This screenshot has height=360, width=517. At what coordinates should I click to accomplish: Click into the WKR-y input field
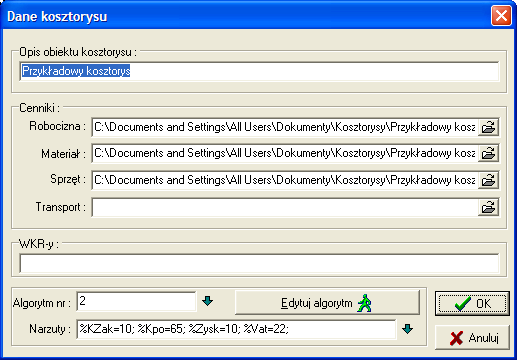tap(259, 263)
